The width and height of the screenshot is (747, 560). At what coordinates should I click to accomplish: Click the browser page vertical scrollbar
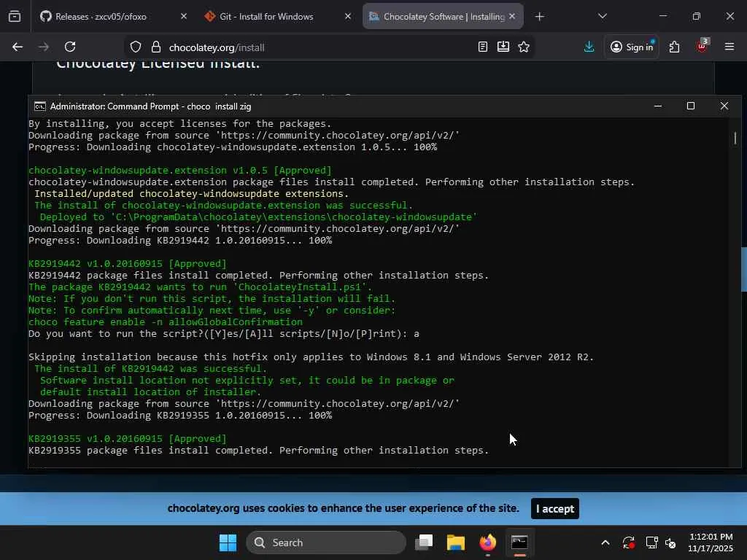[743, 269]
